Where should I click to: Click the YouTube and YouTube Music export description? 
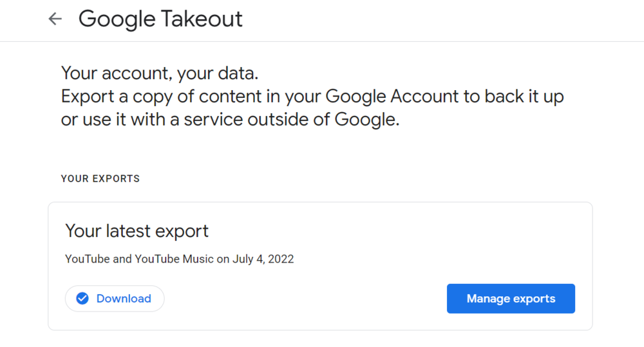click(x=179, y=259)
